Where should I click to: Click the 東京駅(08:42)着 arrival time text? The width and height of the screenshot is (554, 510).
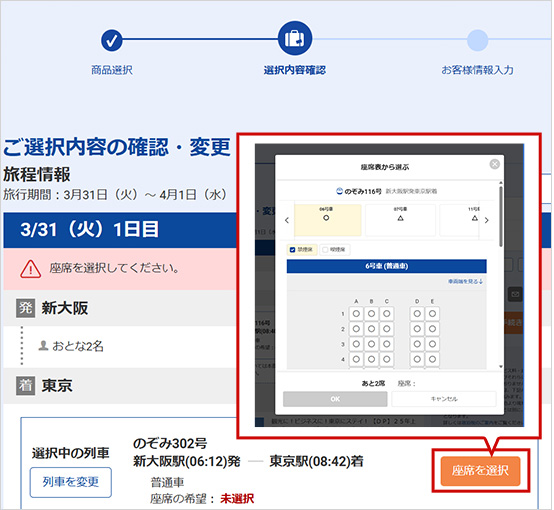[x=317, y=461]
